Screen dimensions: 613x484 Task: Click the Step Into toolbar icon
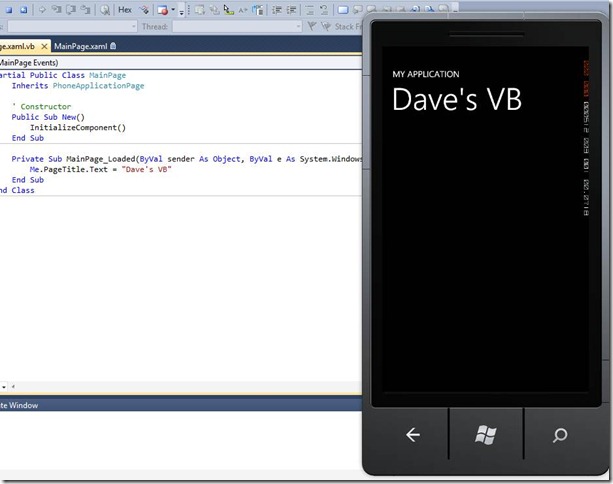coord(56,10)
